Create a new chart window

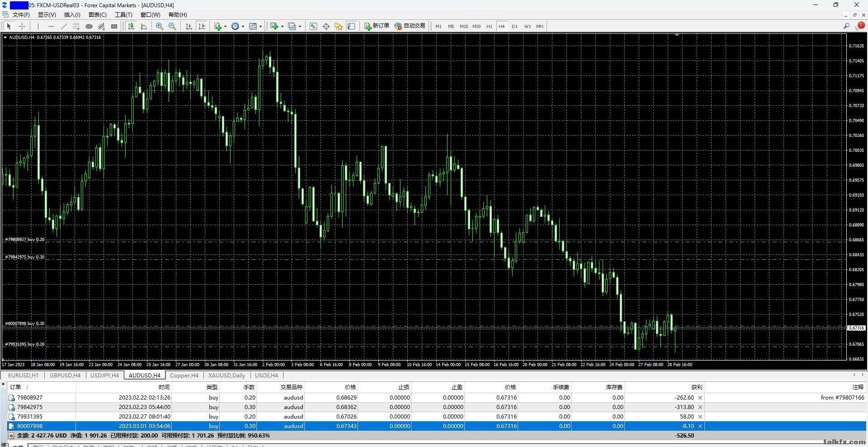(274, 26)
